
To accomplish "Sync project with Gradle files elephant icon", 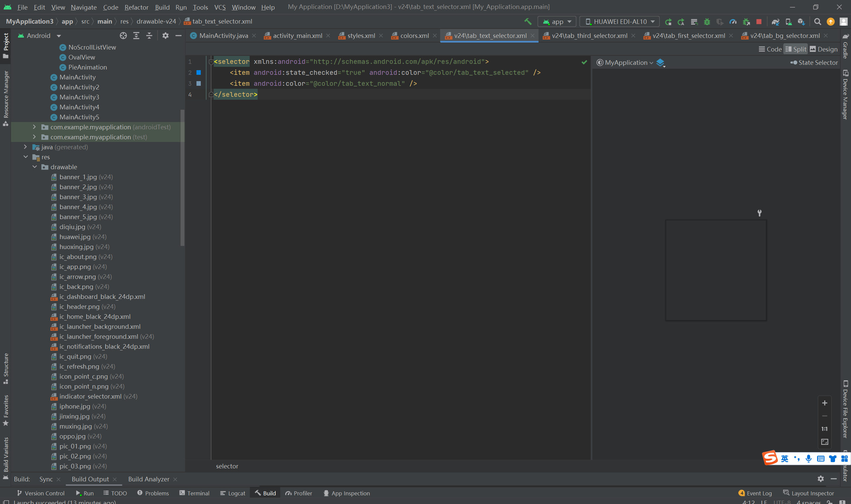I will click(x=775, y=21).
